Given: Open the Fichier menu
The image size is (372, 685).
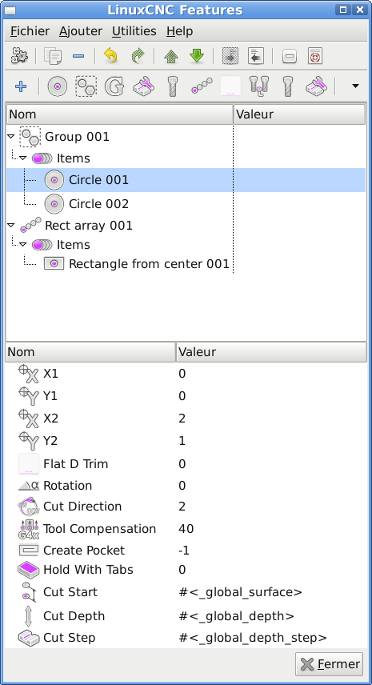Looking at the screenshot, I should (30, 31).
